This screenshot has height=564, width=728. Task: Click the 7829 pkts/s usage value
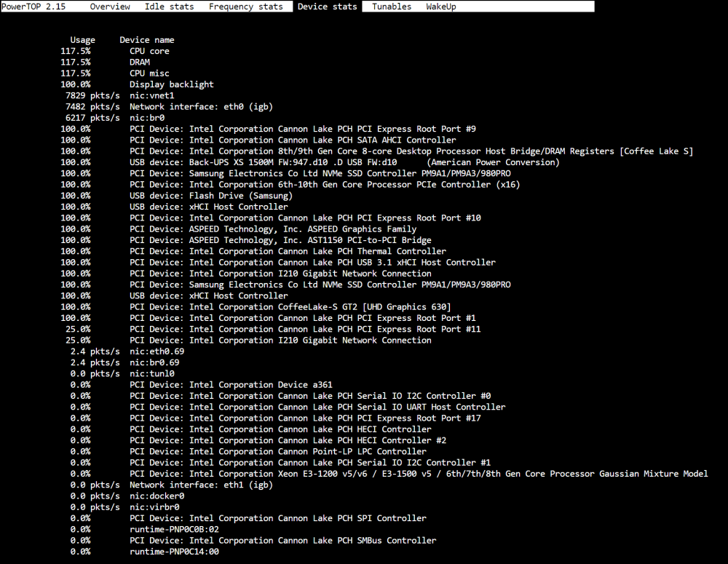point(92,95)
